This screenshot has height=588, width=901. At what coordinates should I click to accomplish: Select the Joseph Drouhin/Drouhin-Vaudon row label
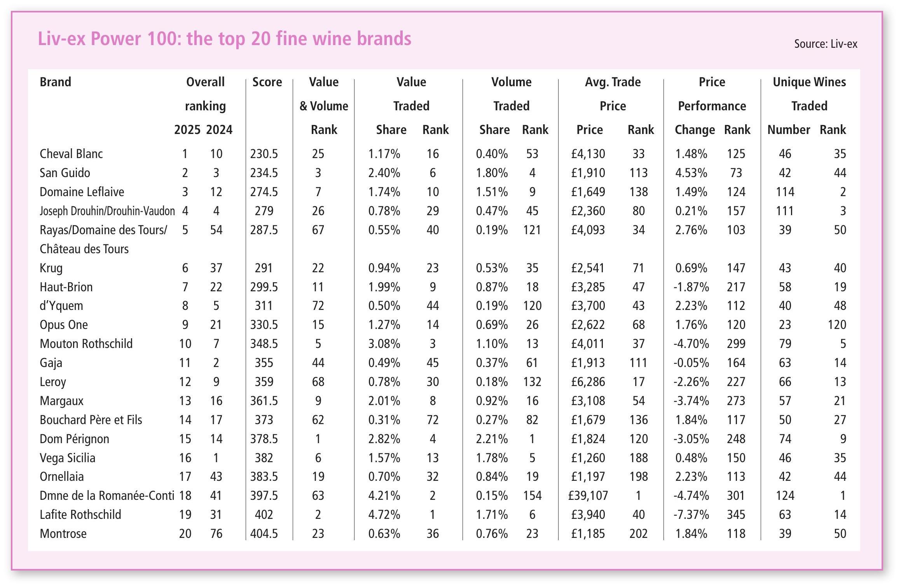[107, 211]
